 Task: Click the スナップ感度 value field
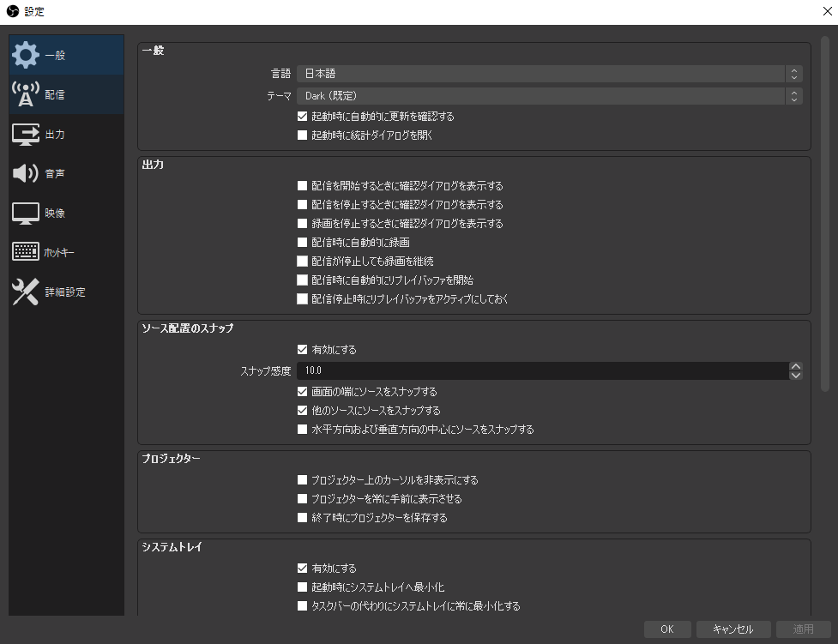pyautogui.click(x=540, y=370)
